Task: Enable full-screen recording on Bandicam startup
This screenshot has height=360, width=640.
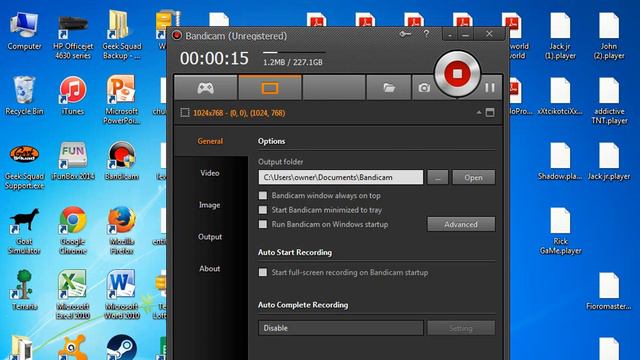Action: (263, 272)
